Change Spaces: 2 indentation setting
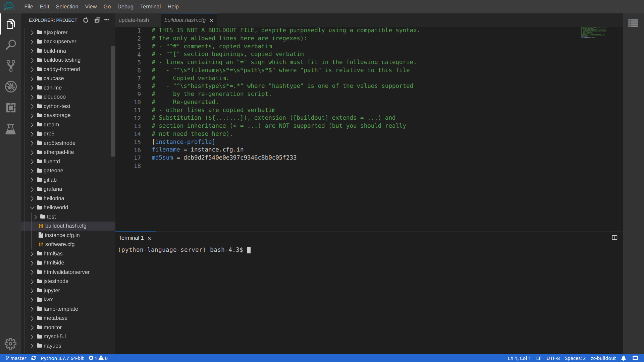 (x=575, y=358)
